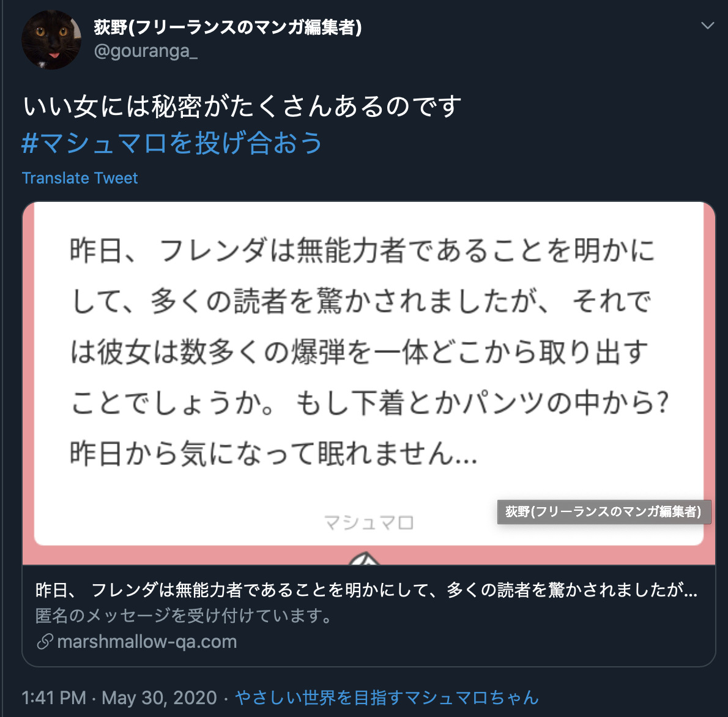Click the chain link icon beside marshmallow-qa.com

coord(45,642)
